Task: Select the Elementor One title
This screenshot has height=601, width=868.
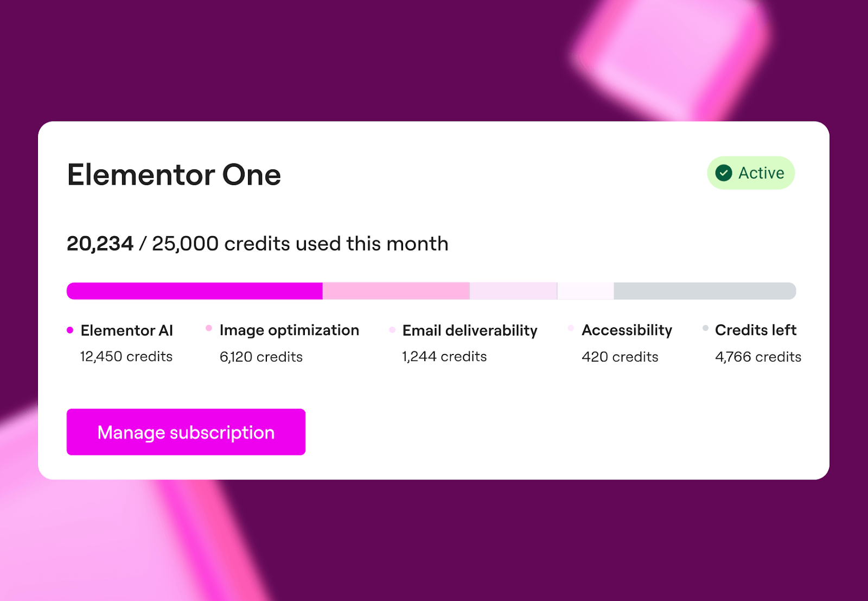Action: point(173,175)
